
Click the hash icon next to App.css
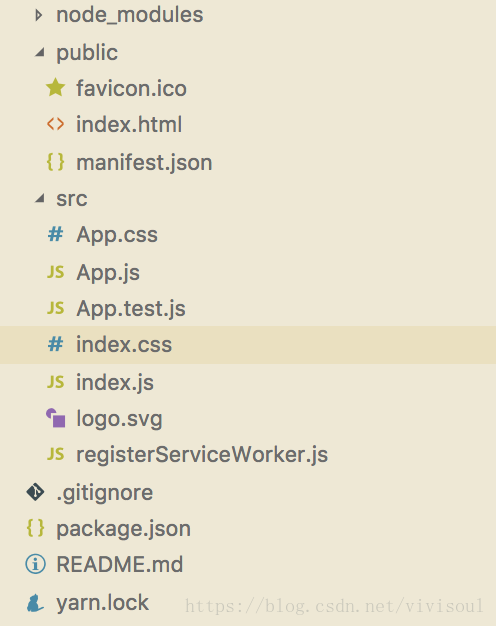[55, 234]
